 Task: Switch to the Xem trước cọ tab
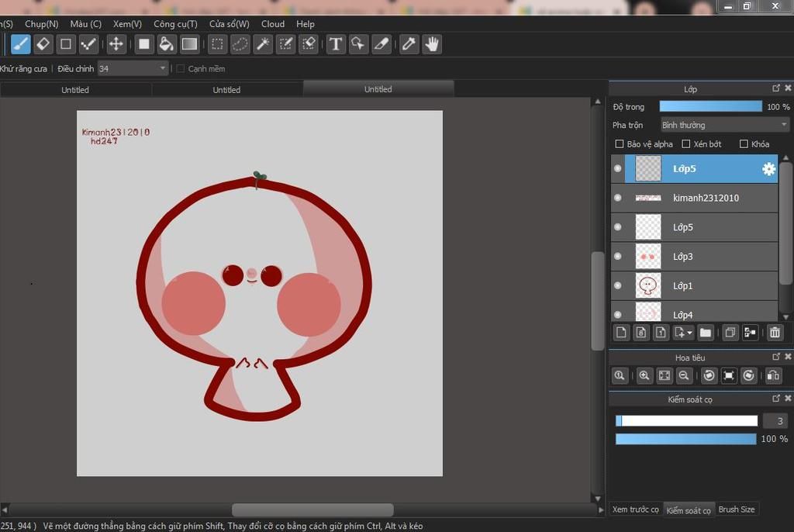(636, 510)
